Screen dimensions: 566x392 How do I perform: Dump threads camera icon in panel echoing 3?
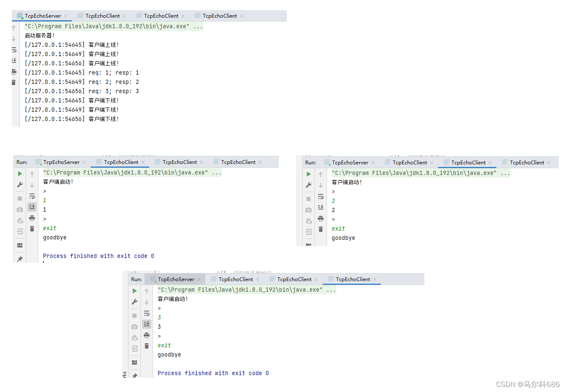click(x=134, y=327)
